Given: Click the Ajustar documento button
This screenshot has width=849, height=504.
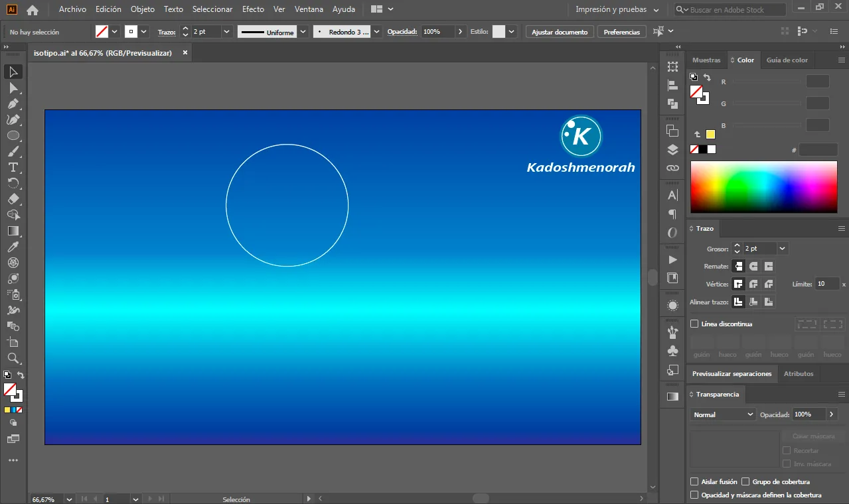Looking at the screenshot, I should point(560,32).
